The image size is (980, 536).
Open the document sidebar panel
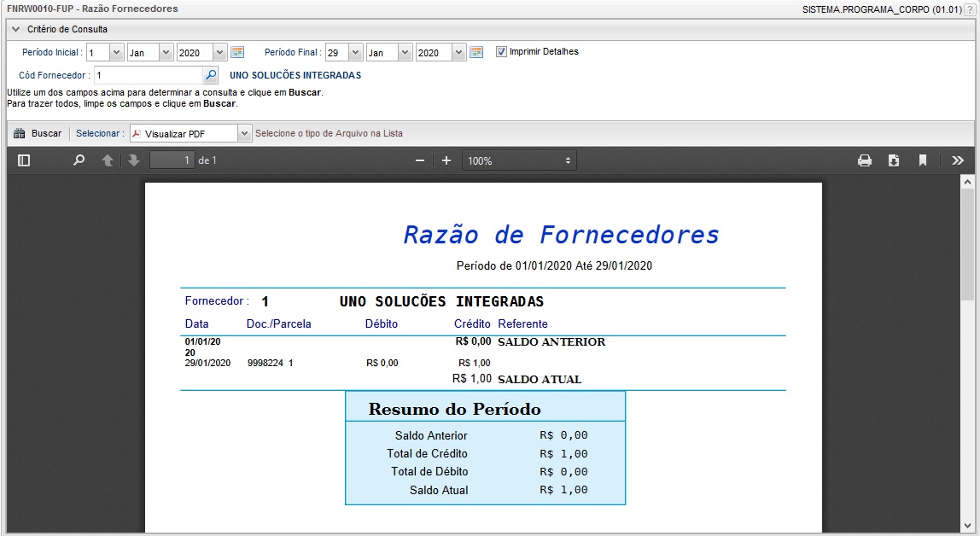pyautogui.click(x=25, y=160)
